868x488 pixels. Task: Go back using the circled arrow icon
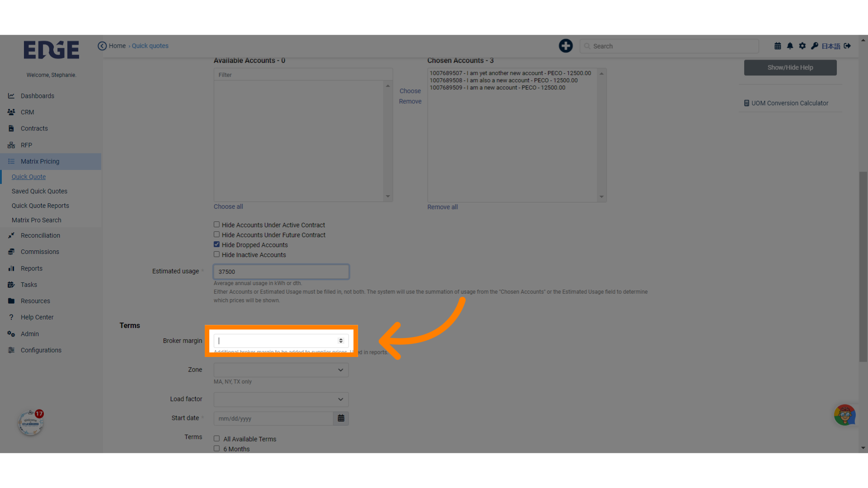102,46
